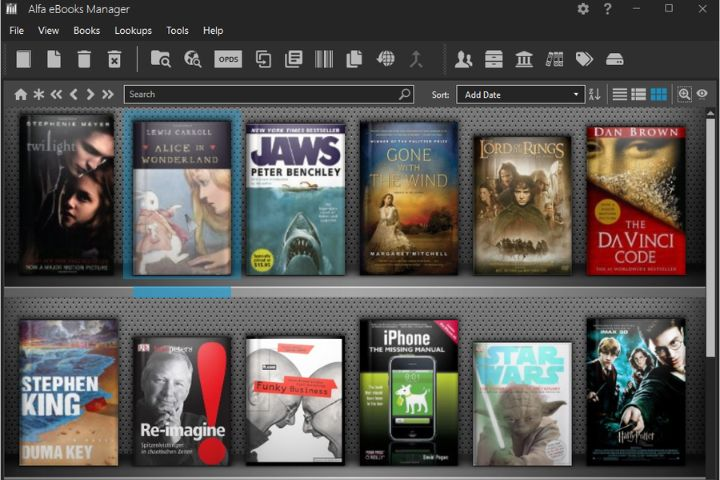
Task: Select the Re-imagine book cover
Action: tap(182, 401)
